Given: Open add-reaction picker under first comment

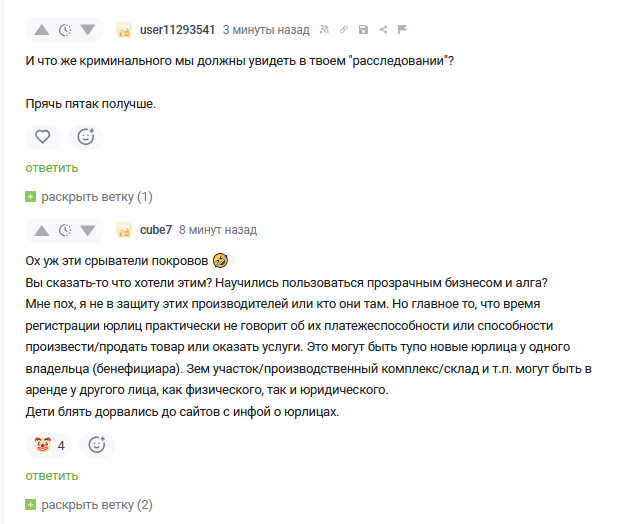Looking at the screenshot, I should point(86,136).
